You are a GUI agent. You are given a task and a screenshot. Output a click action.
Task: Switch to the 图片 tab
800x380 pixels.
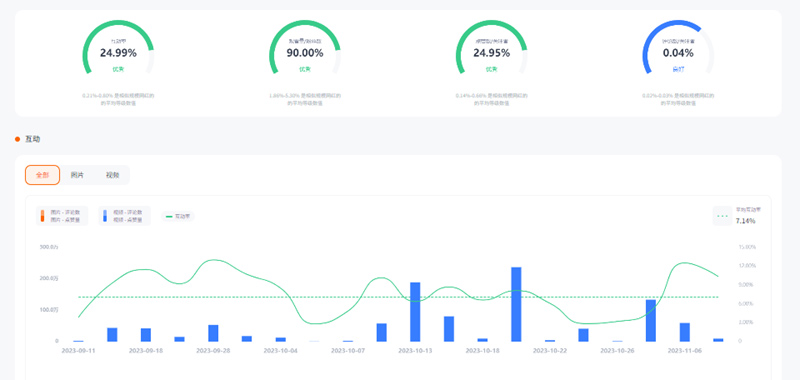(77, 175)
